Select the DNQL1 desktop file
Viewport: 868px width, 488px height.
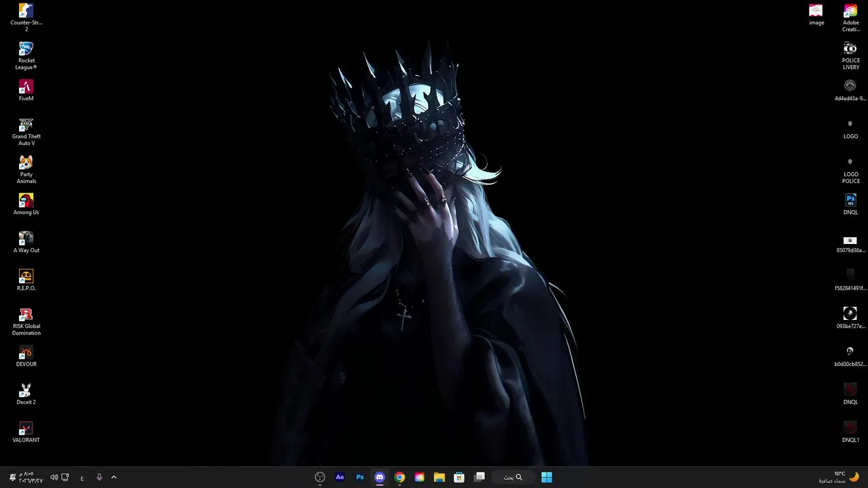(x=850, y=432)
